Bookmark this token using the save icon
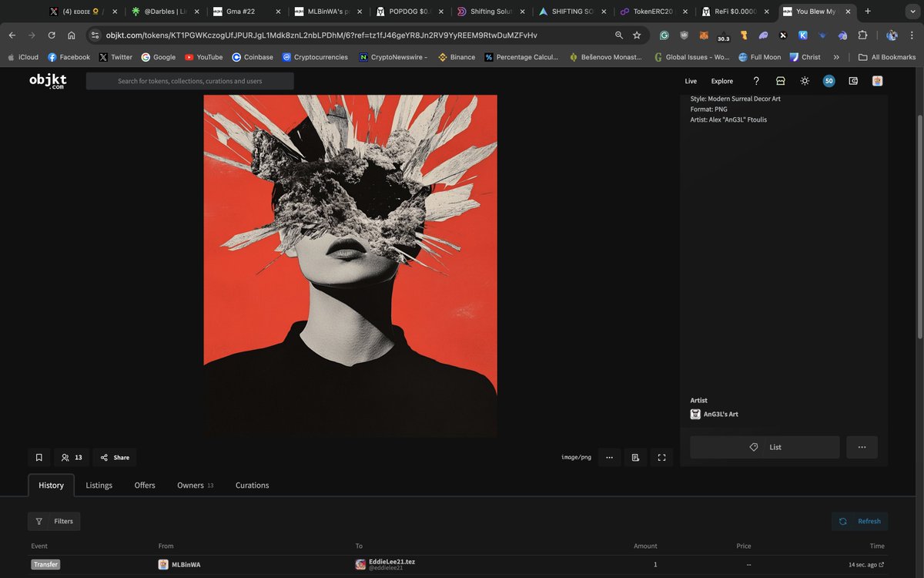Viewport: 924px width, 578px height. [38, 457]
